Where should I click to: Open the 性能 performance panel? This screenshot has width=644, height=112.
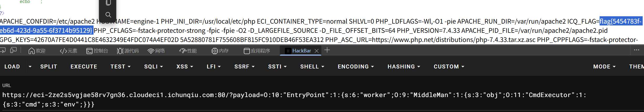point(188,51)
